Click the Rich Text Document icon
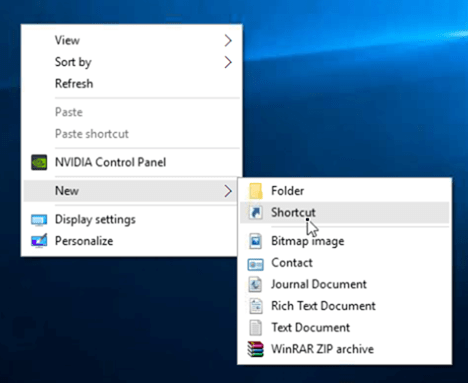This screenshot has height=383, width=468. pyautogui.click(x=256, y=306)
